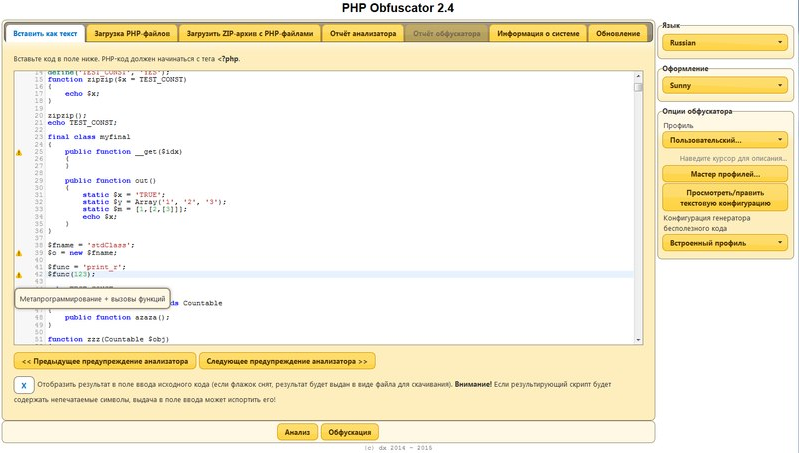This screenshot has width=799, height=453.
Task: Expand the Встроенный профиль dropdown
Action: point(725,242)
